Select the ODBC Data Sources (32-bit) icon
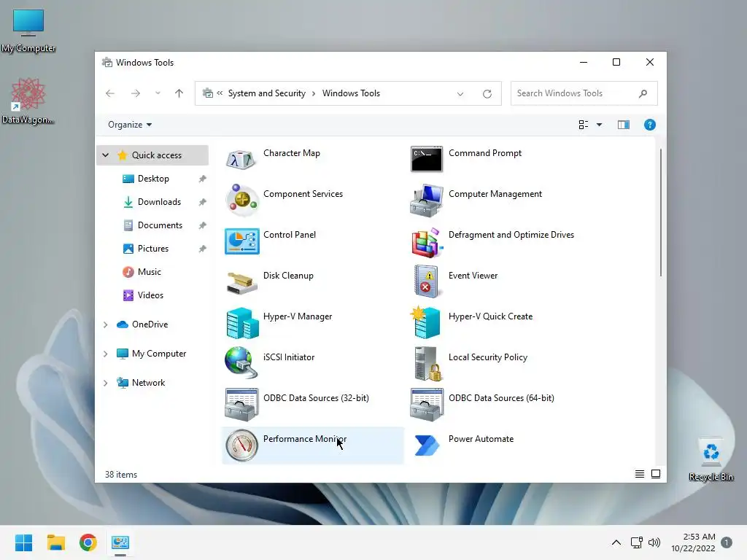 point(241,405)
